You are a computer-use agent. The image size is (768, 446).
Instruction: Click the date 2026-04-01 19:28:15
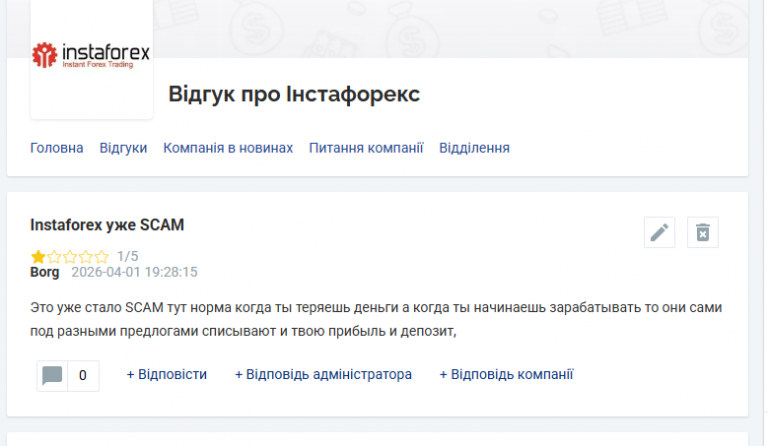pyautogui.click(x=134, y=272)
